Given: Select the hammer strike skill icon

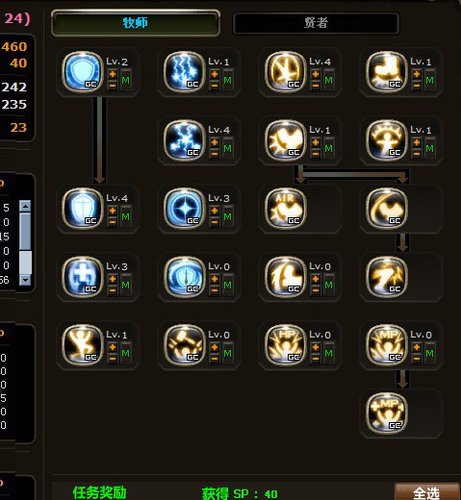Looking at the screenshot, I should pyautogui.click(x=184, y=344).
